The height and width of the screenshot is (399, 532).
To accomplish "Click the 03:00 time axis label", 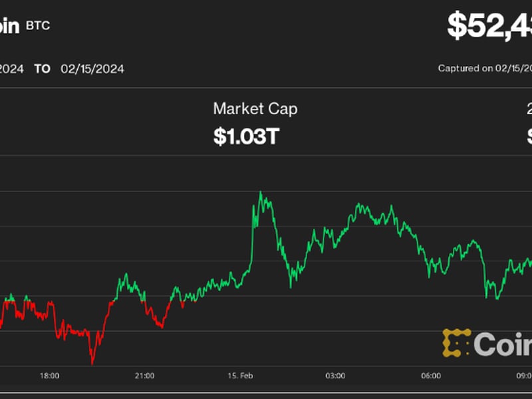I will 335,376.
